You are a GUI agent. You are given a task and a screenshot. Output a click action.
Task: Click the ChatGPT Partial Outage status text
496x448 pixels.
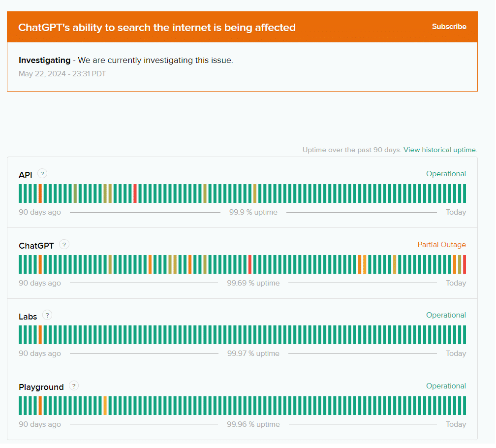tap(441, 245)
